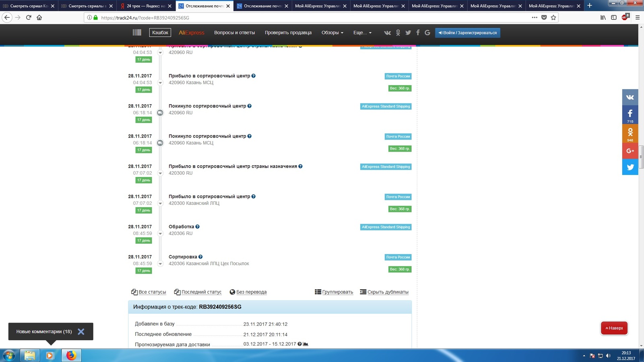Open VK social icon in header

387,33
